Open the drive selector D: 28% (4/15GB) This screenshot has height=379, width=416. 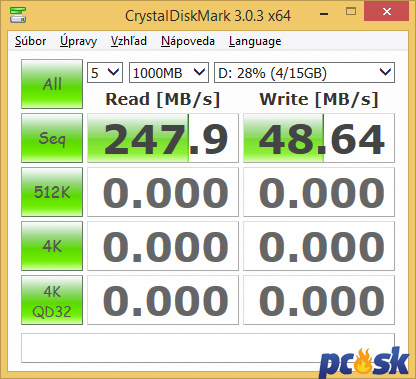pyautogui.click(x=304, y=73)
